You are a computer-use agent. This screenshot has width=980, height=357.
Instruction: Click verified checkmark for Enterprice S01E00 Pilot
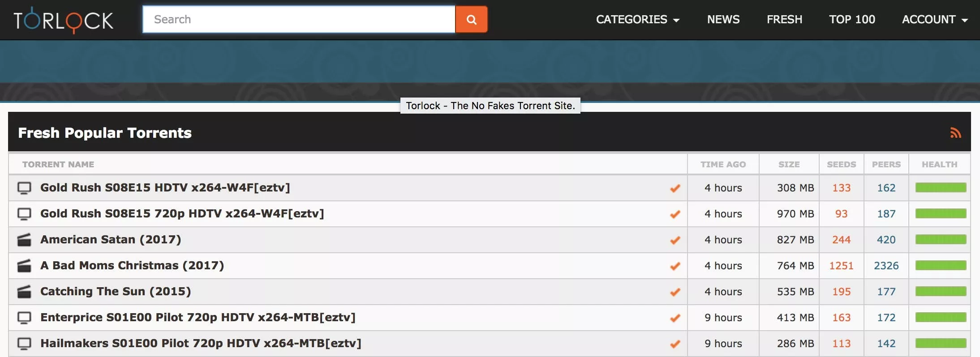675,318
